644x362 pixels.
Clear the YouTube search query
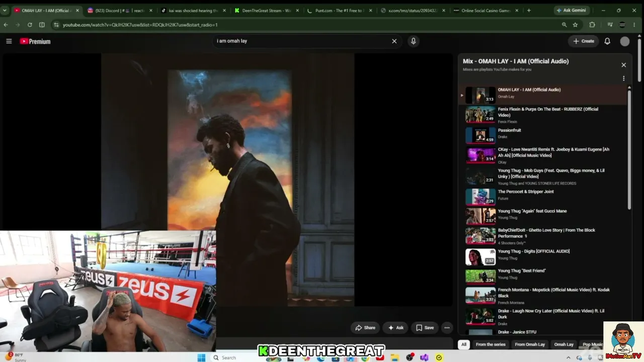pyautogui.click(x=394, y=41)
